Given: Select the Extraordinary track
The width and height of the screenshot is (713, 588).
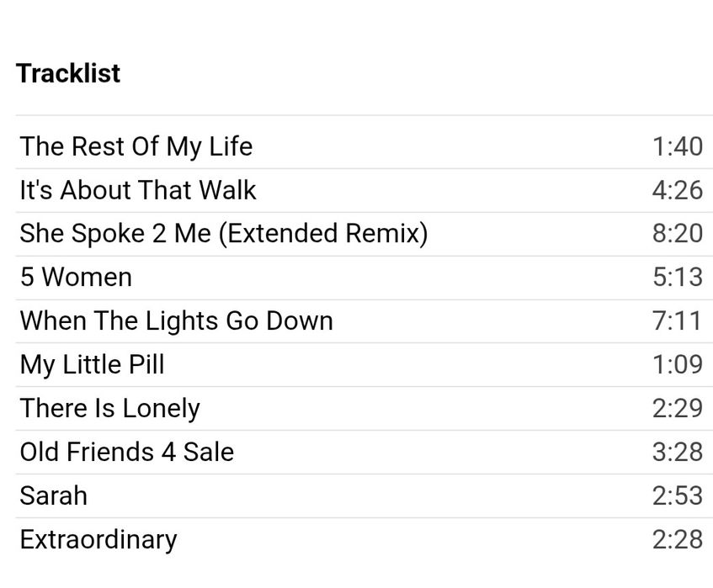Looking at the screenshot, I should pos(98,539).
